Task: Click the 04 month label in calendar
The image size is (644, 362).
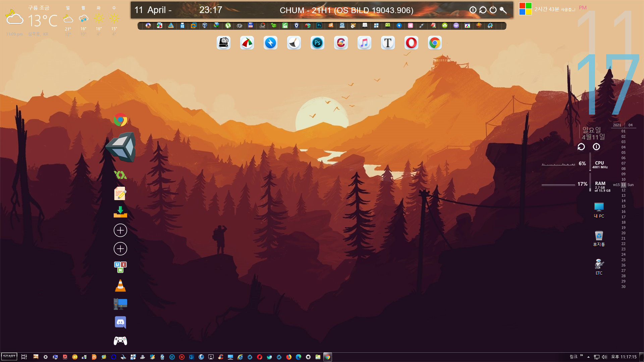Action: pos(630,125)
